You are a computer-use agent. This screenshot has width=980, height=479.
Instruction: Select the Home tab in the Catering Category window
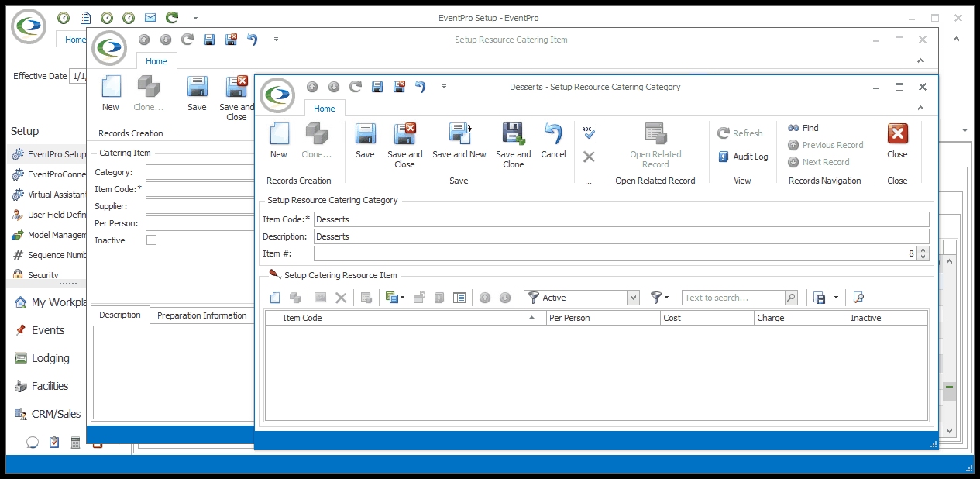(x=325, y=109)
